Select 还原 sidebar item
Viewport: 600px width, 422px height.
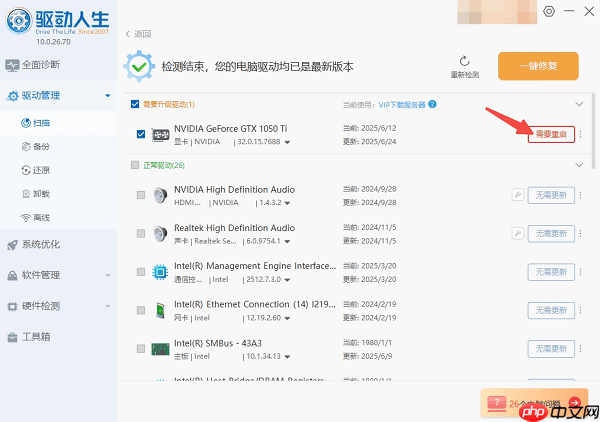point(36,170)
